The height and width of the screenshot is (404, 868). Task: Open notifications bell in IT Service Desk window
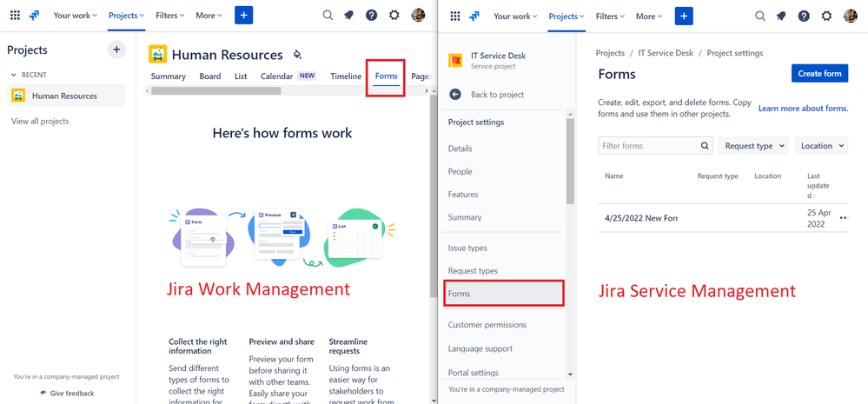coord(781,16)
